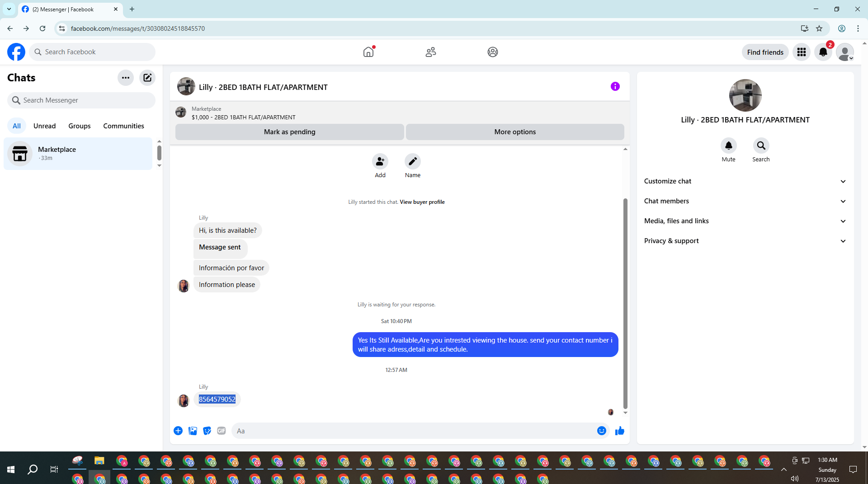Expand Chat members section

coord(745,201)
